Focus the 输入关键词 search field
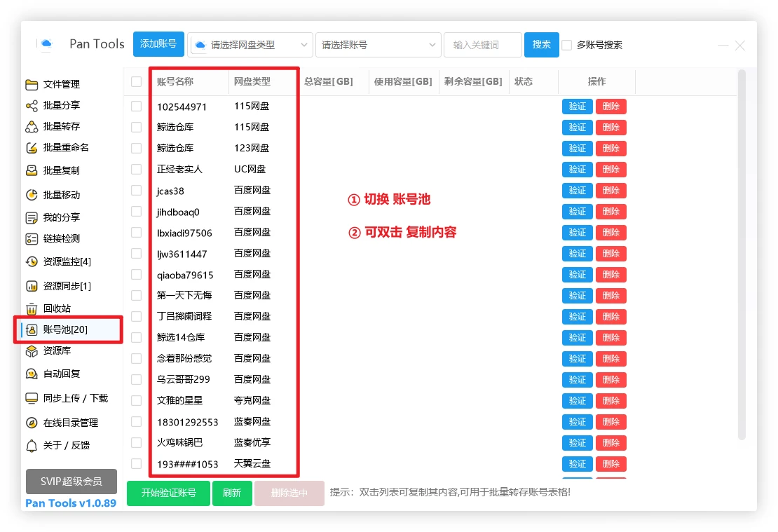The height and width of the screenshot is (532, 778). click(x=483, y=45)
